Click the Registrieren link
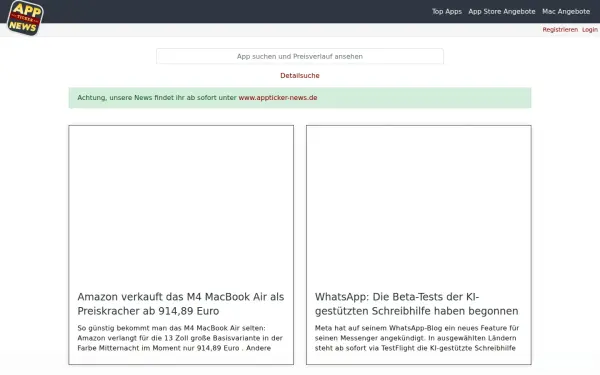The height and width of the screenshot is (375, 600). point(560,29)
